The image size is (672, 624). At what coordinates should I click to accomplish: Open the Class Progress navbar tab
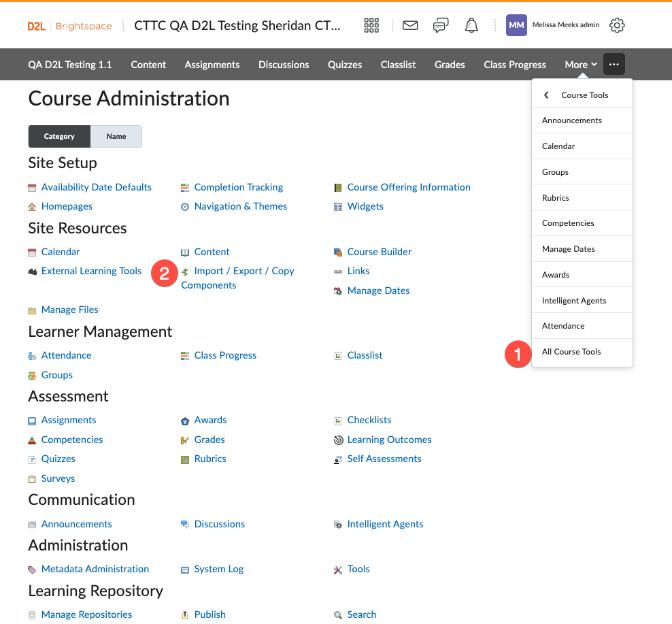click(x=515, y=65)
